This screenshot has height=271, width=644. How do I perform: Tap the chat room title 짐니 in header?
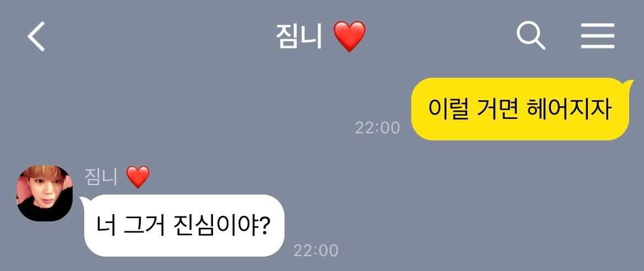coord(299,36)
